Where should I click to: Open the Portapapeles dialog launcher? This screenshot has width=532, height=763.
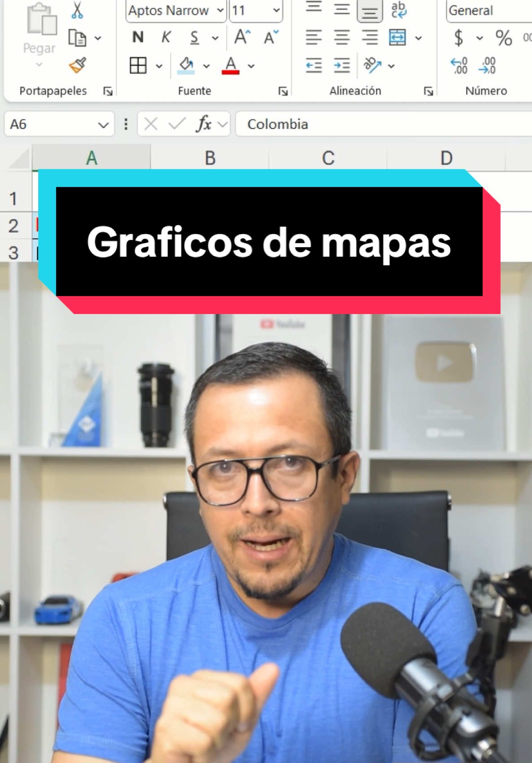coord(108,92)
